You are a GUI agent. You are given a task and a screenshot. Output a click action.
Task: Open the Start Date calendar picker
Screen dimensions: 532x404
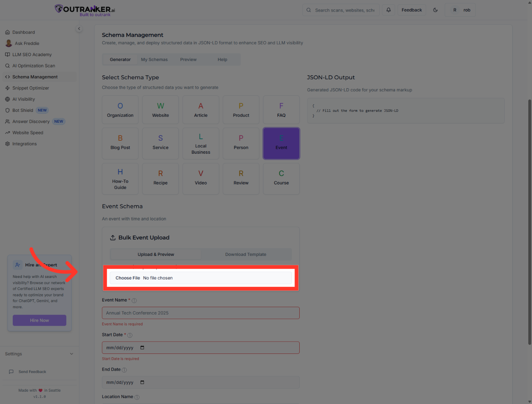click(142, 348)
